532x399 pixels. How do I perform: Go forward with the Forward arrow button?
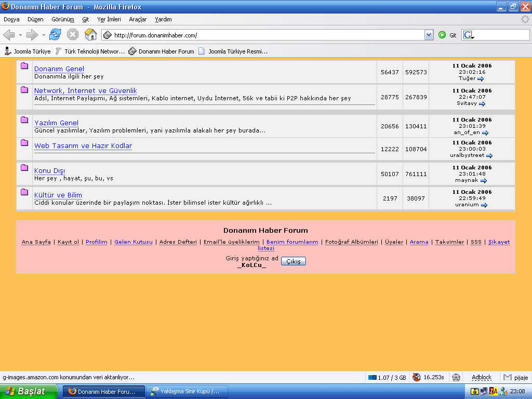[32, 35]
